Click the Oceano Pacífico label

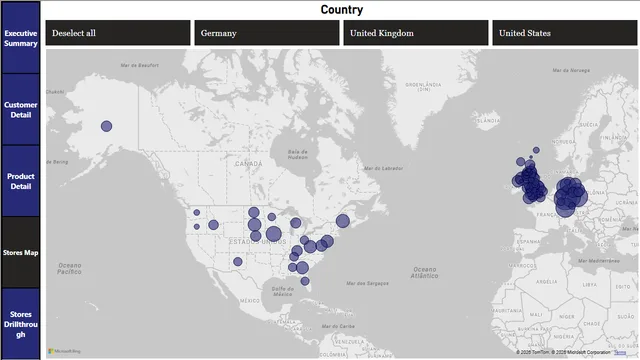point(69,269)
